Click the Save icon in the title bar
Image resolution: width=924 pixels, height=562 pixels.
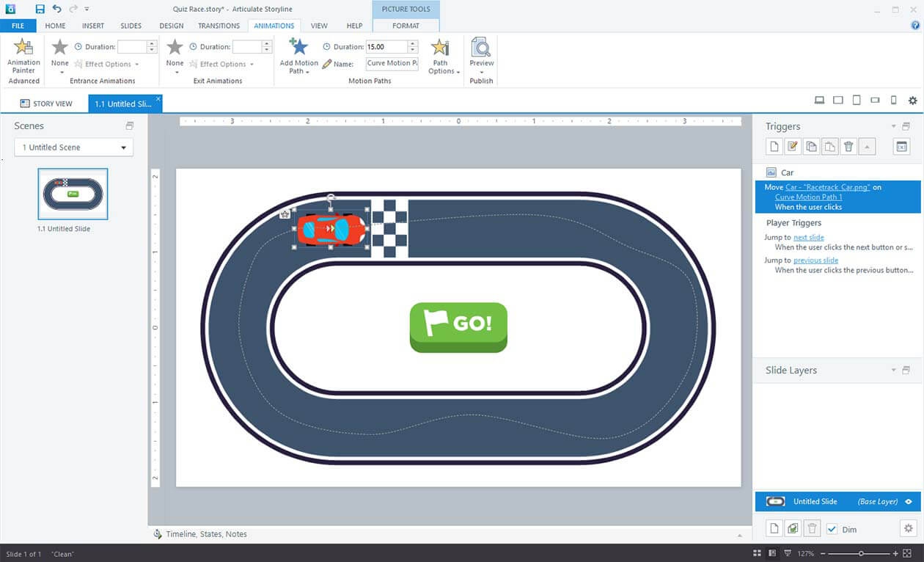[40, 9]
